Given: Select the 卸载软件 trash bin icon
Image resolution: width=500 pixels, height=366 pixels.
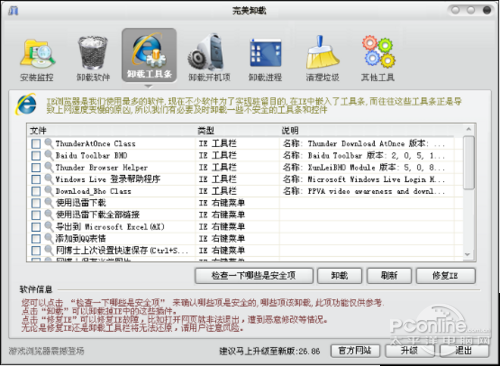Looking at the screenshot, I should (93, 59).
